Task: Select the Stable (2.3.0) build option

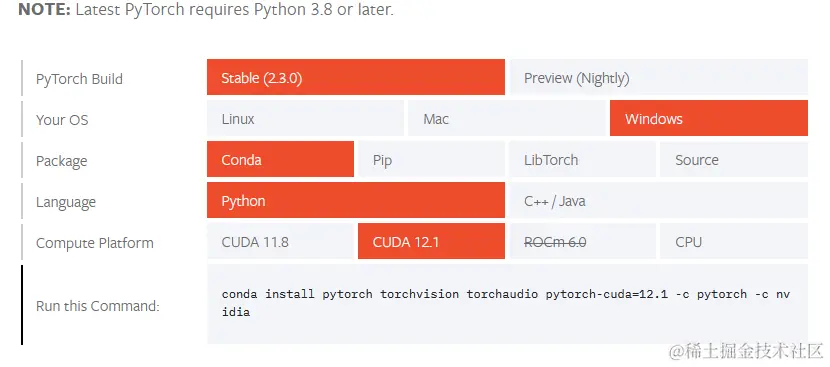Action: (356, 77)
